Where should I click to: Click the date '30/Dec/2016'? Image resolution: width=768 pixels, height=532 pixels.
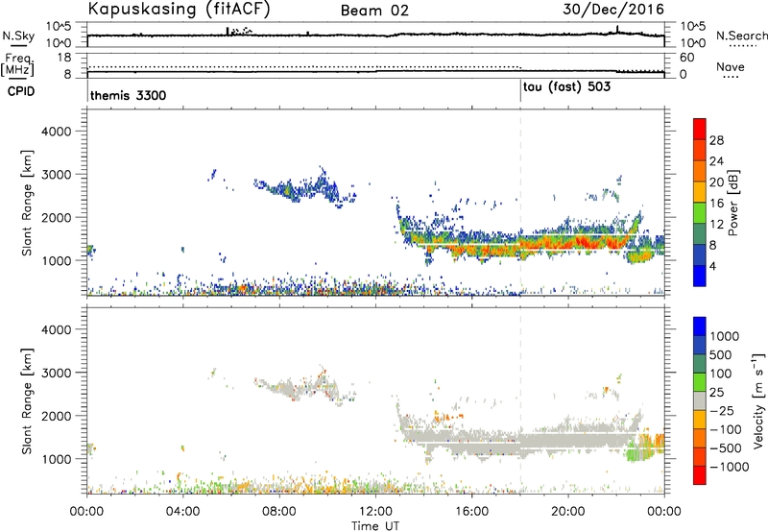click(x=613, y=10)
